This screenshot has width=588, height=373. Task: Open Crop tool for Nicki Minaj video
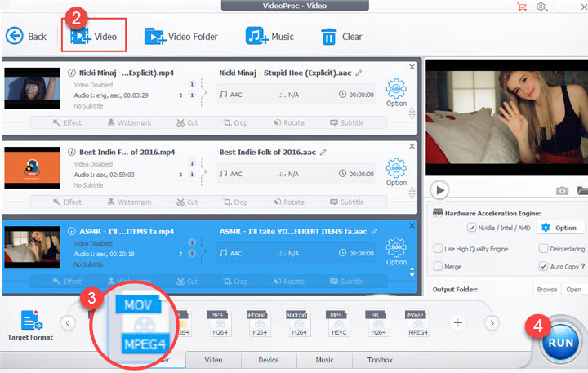[235, 122]
